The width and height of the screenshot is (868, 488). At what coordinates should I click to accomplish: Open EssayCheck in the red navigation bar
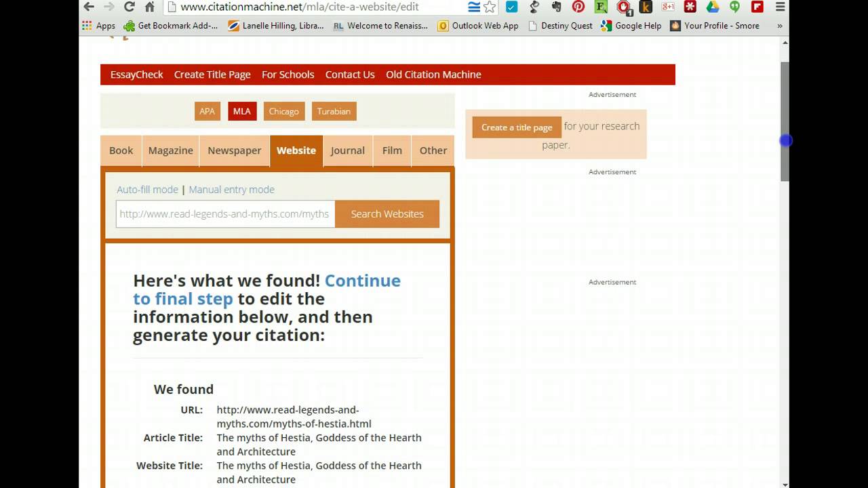tap(137, 75)
